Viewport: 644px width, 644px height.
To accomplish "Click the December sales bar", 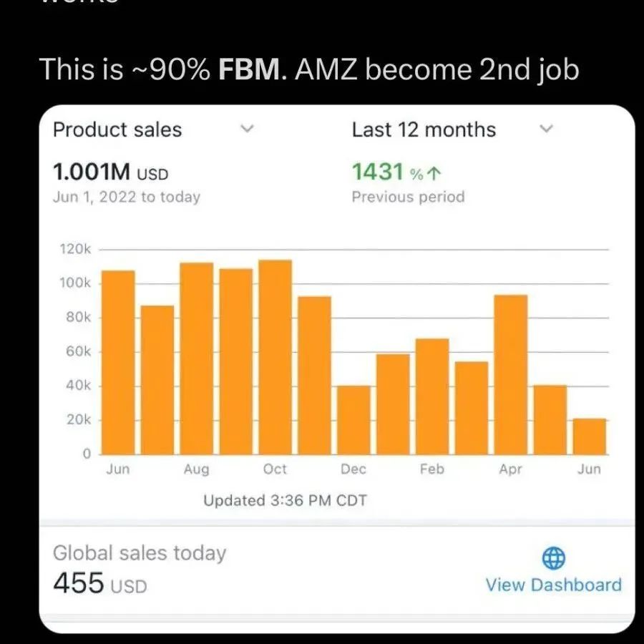I will tap(353, 420).
